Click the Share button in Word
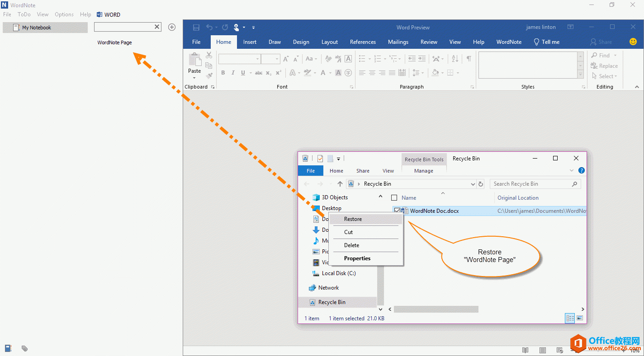The height and width of the screenshot is (356, 644). [601, 42]
